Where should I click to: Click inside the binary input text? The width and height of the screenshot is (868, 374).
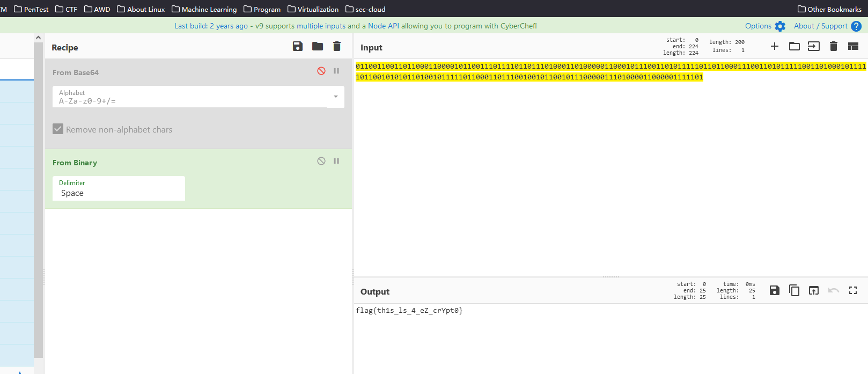(610, 71)
